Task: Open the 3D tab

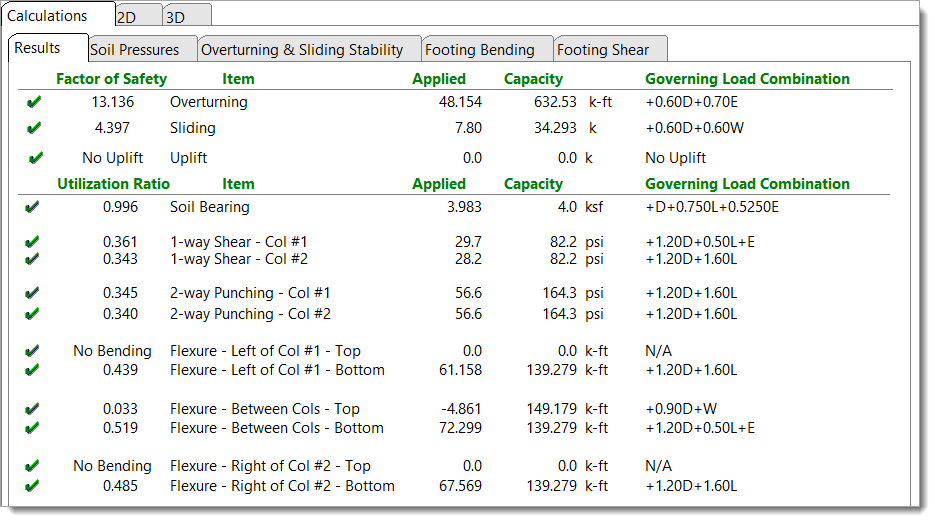Action: pyautogui.click(x=187, y=15)
